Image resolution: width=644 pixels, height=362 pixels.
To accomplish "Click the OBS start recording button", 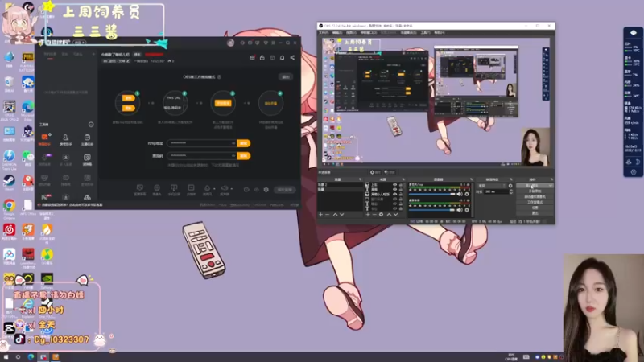I will [535, 191].
